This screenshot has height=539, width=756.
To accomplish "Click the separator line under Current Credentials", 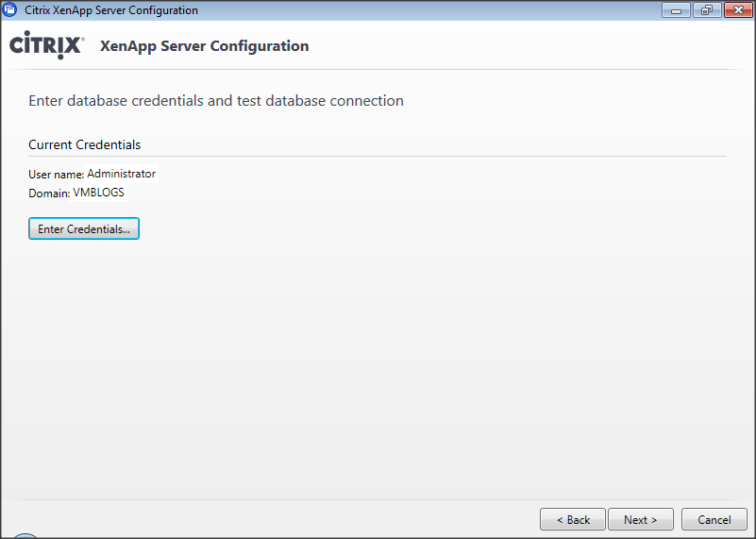I will pos(378,156).
